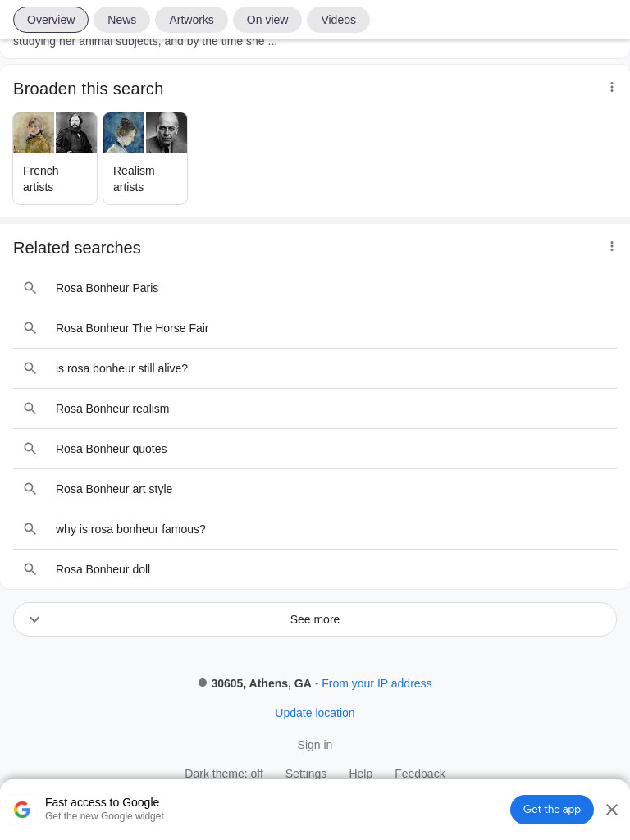630x840 pixels.
Task: Switch to the On view tab
Action: coord(267,20)
